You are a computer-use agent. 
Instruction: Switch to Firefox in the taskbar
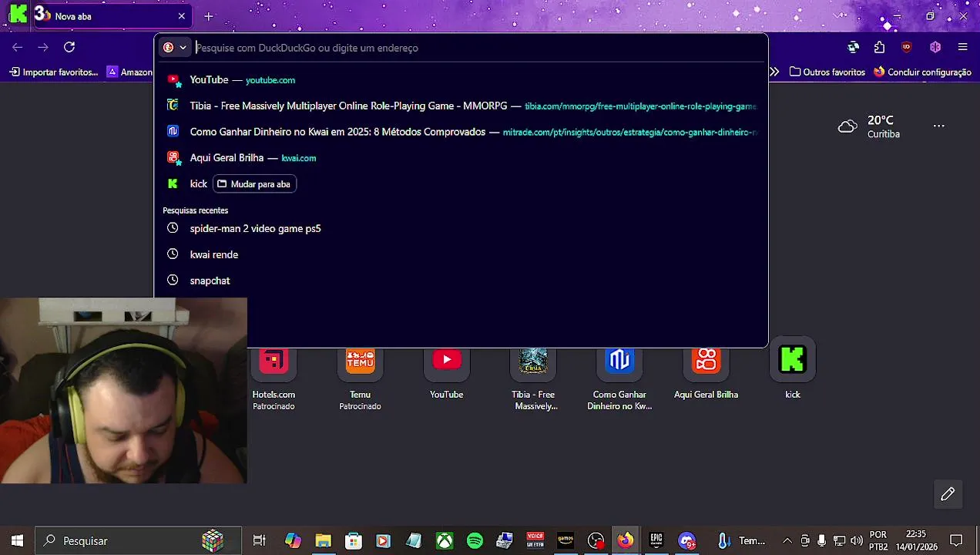(x=626, y=540)
